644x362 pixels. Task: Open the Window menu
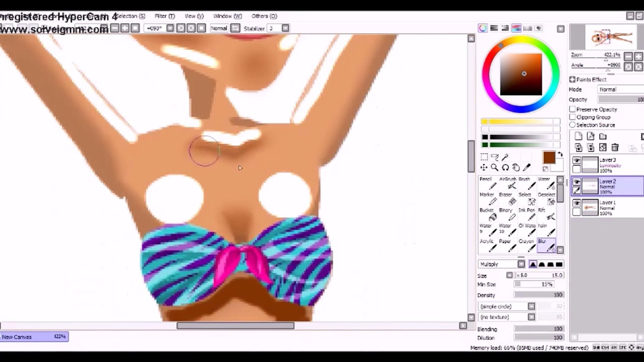pos(227,16)
